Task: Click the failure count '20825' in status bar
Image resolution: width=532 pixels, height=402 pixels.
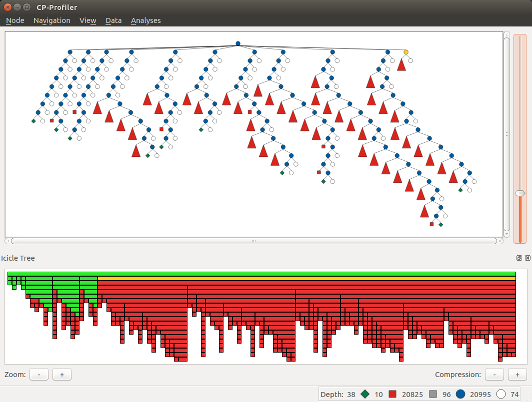Action: tap(412, 395)
